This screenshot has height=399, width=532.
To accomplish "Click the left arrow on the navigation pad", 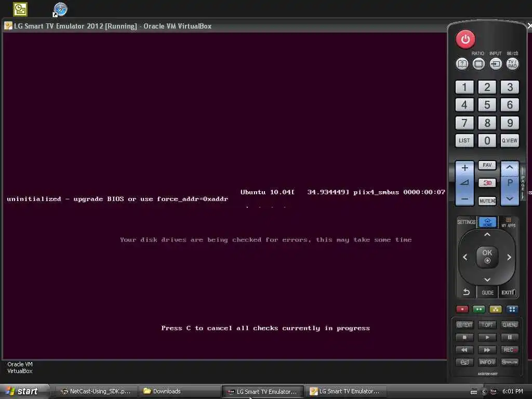I will (x=465, y=257).
